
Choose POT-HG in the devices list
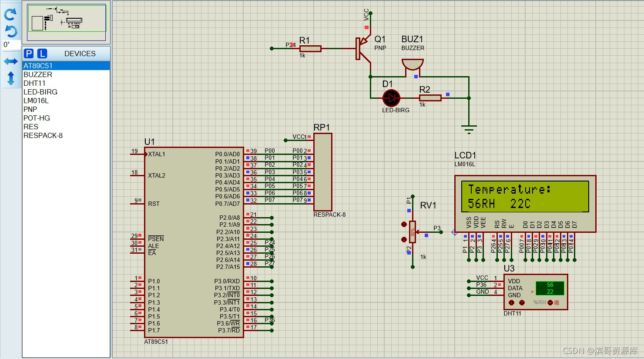pos(66,118)
